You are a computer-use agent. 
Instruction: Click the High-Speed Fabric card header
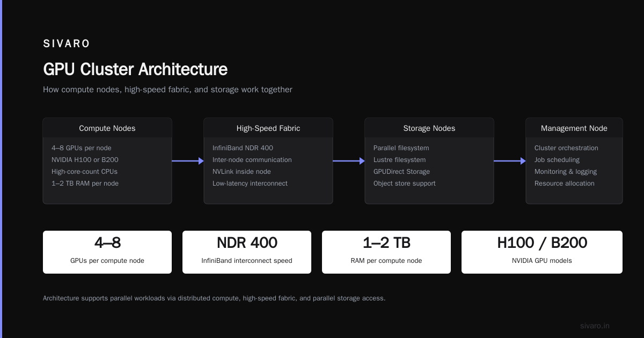268,128
